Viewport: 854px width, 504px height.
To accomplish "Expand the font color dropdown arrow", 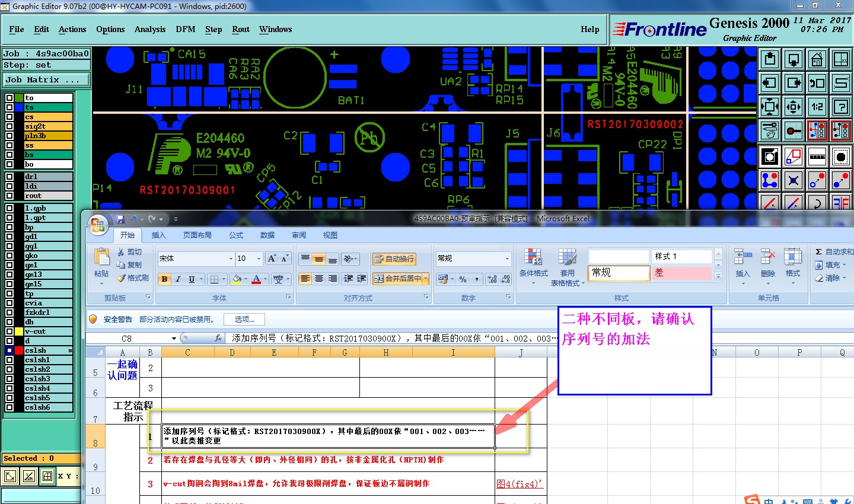I will coord(265,279).
